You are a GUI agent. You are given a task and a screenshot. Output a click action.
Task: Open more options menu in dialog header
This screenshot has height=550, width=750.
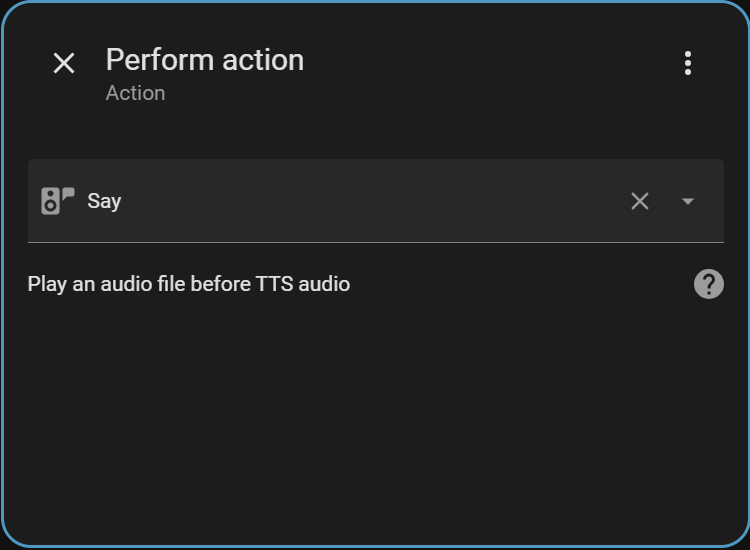(x=688, y=63)
